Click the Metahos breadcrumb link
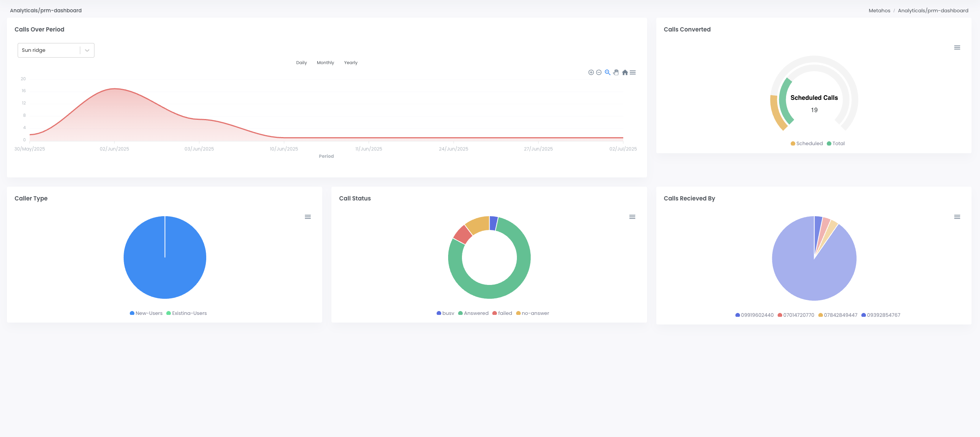The height and width of the screenshot is (437, 980). click(x=879, y=11)
